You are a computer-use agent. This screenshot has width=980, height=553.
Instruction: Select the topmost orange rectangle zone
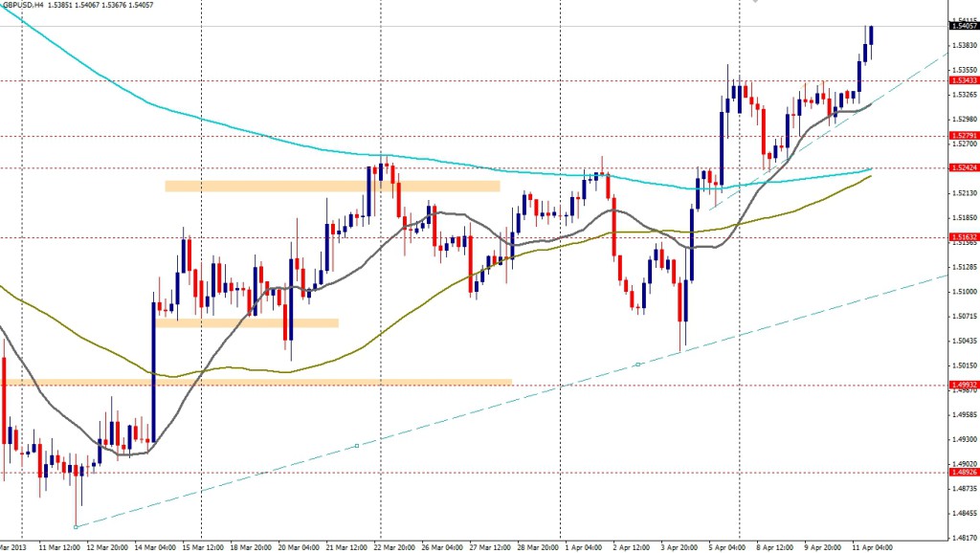pos(332,187)
